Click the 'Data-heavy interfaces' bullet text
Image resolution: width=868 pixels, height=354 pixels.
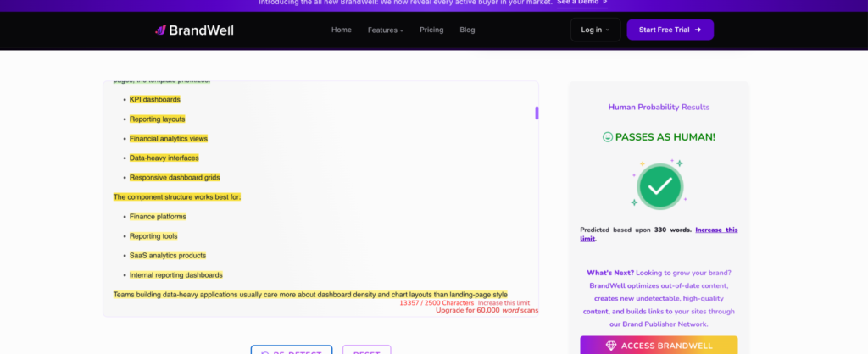click(164, 158)
